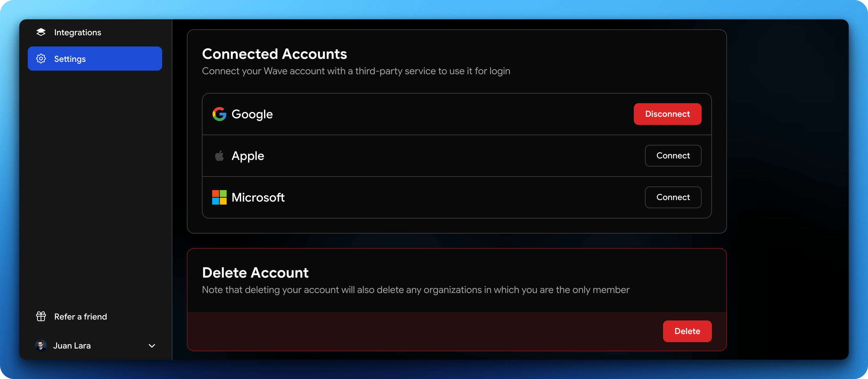Viewport: 868px width, 379px height.
Task: Click the Juan Lara user name
Action: click(x=72, y=346)
